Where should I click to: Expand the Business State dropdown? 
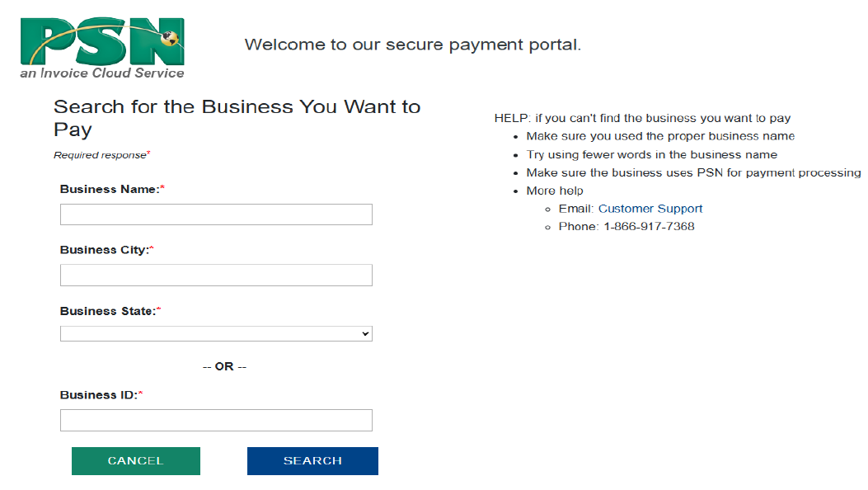pos(216,334)
